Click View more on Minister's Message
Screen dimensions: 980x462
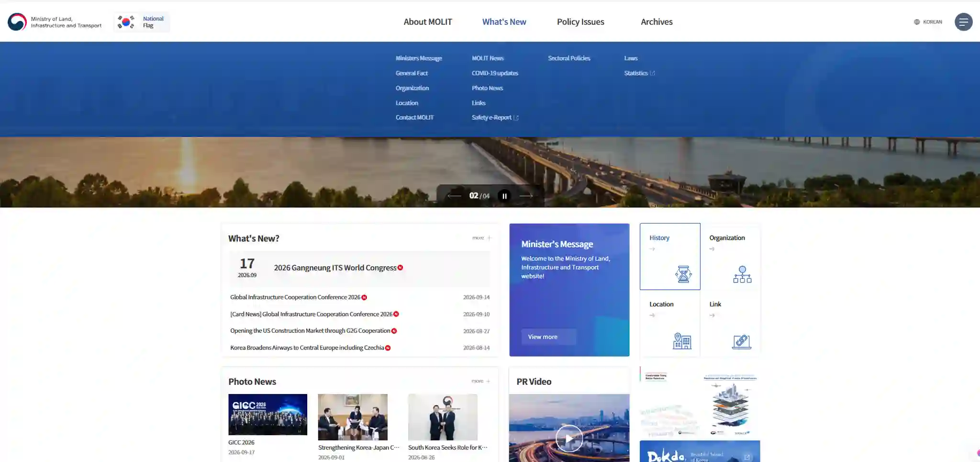click(548, 337)
